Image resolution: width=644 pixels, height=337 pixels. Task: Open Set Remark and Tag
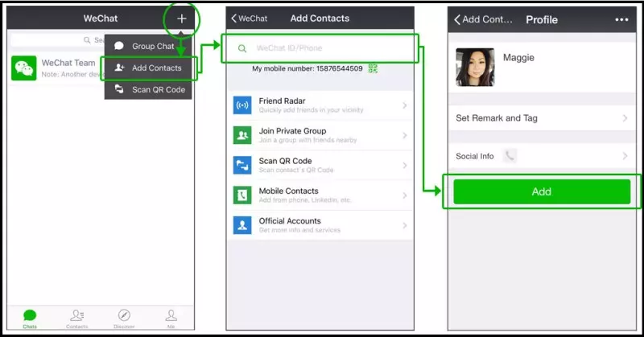click(x=542, y=118)
